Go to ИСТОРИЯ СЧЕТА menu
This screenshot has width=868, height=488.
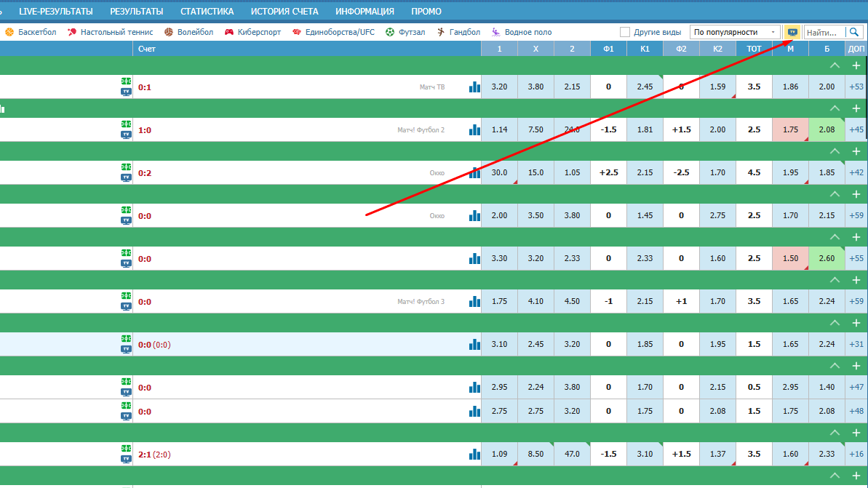284,11
